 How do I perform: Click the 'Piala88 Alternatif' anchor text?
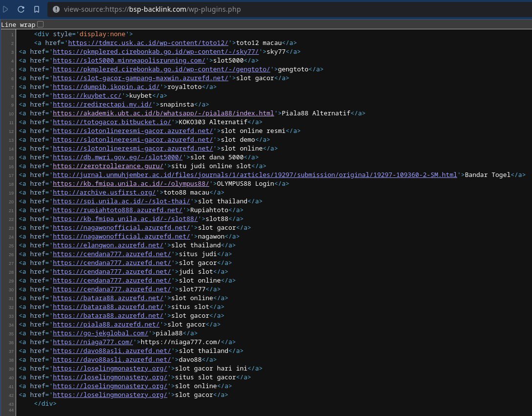(x=316, y=113)
